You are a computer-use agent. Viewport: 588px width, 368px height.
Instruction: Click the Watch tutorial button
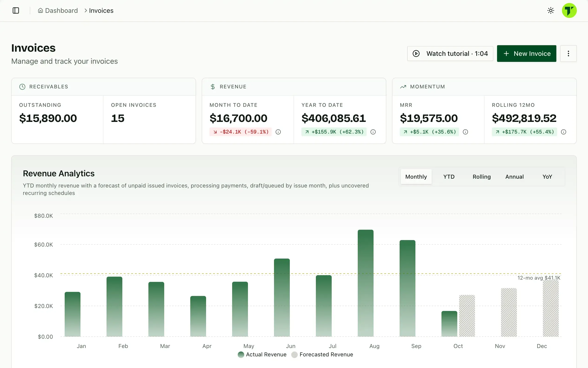pos(450,54)
